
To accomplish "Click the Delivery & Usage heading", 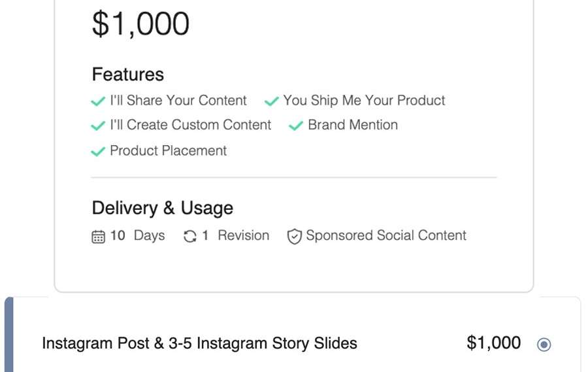I will [163, 208].
